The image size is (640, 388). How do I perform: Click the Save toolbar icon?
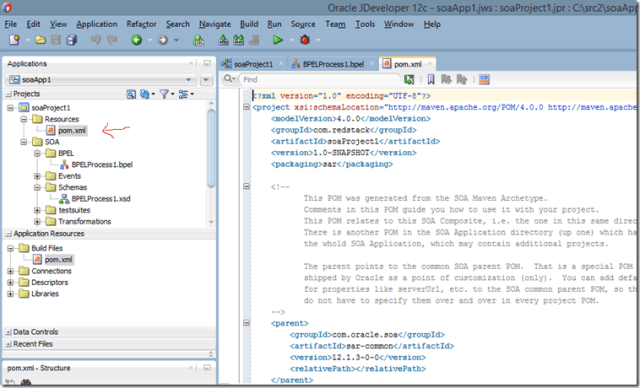tap(56, 40)
